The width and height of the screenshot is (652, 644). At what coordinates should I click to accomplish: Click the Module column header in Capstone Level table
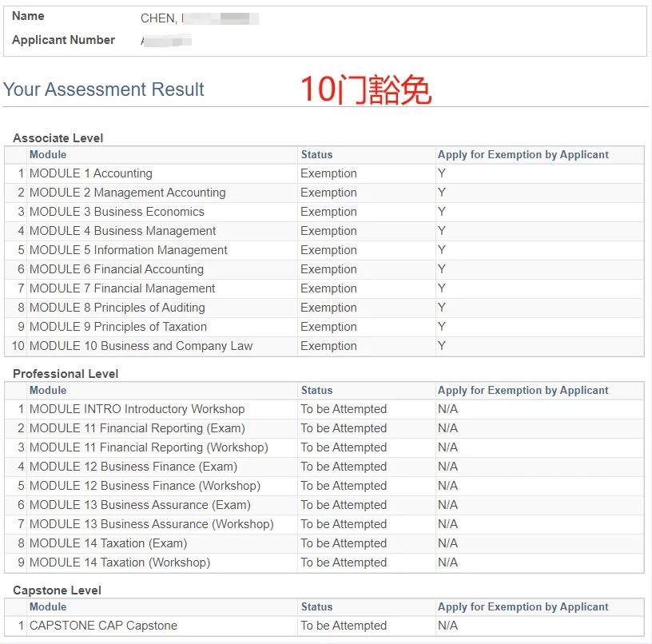tap(48, 607)
